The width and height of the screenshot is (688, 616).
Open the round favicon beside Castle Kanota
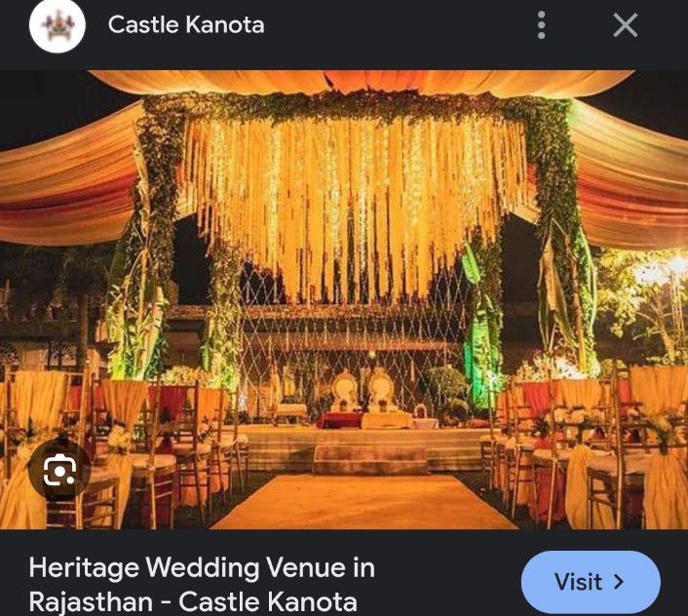coord(57,25)
